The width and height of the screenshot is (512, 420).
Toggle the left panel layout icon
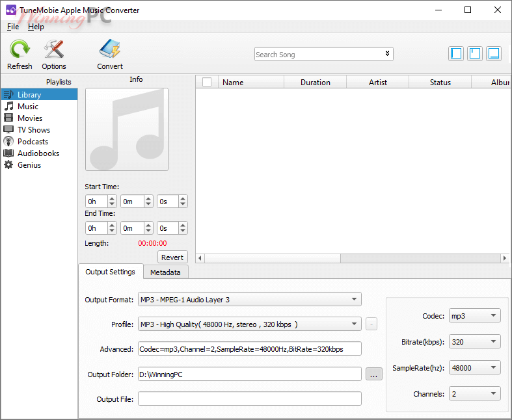[x=456, y=53]
